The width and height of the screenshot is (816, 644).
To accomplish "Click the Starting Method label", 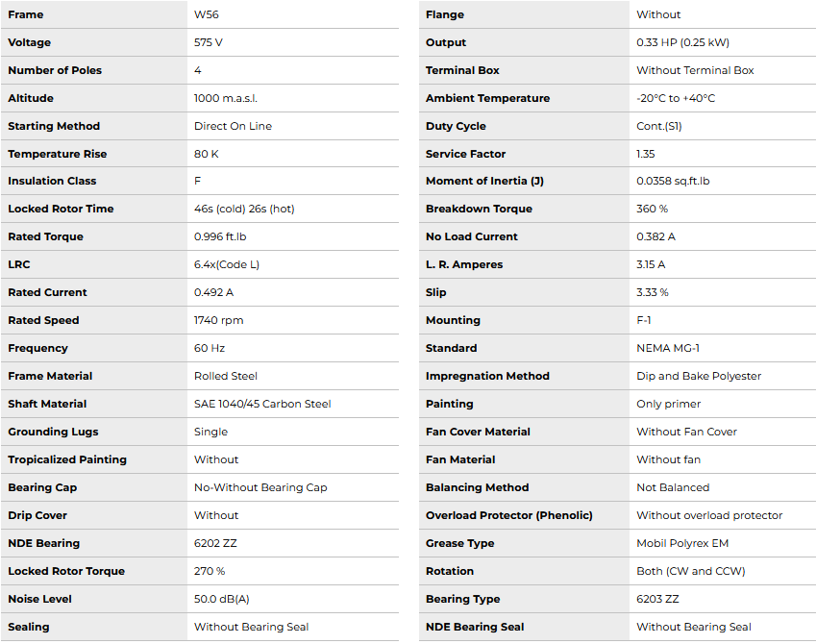I will click(x=54, y=126).
